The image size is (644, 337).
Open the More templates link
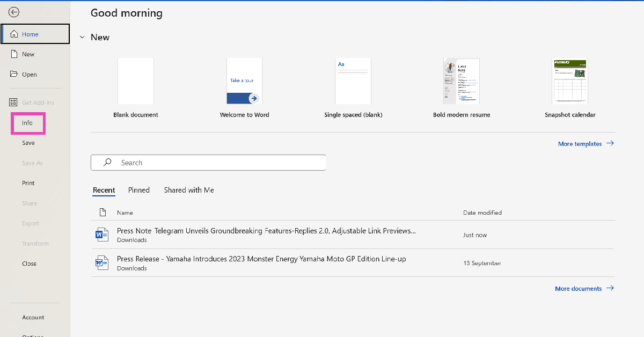tap(586, 144)
